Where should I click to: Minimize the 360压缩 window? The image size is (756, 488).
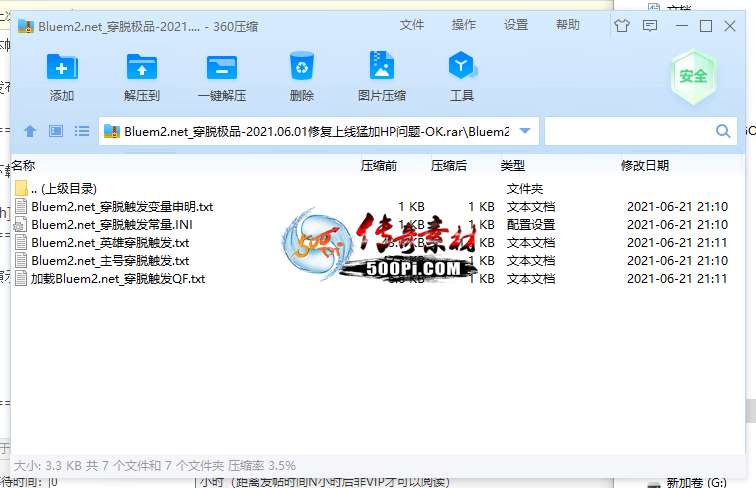(x=682, y=26)
